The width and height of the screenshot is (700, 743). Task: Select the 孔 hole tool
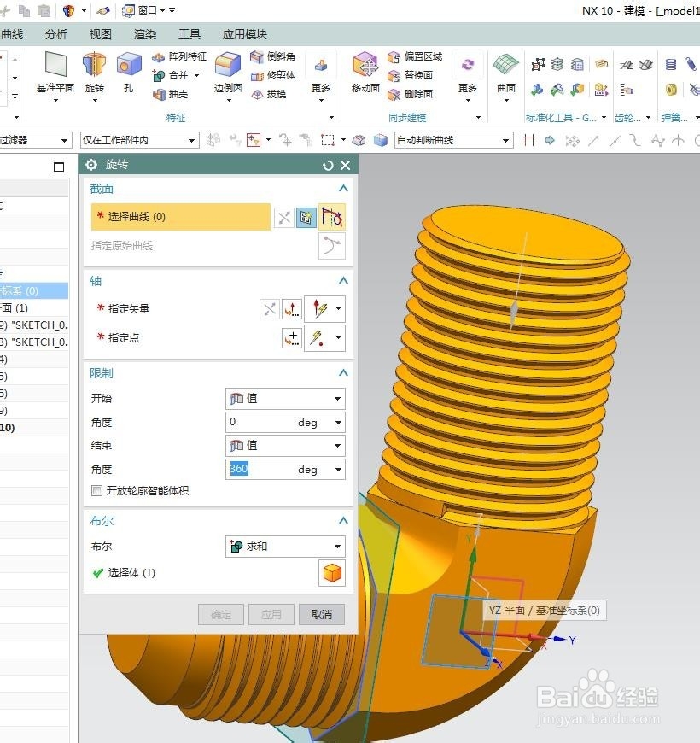(129, 73)
